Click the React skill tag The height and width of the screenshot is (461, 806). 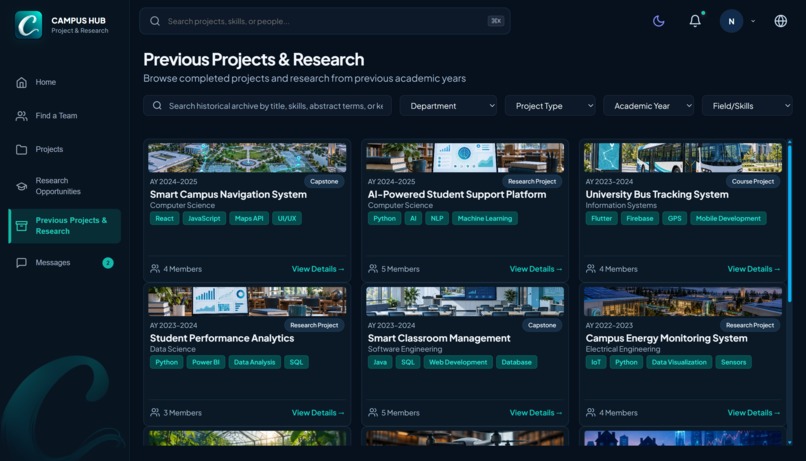pyautogui.click(x=164, y=218)
